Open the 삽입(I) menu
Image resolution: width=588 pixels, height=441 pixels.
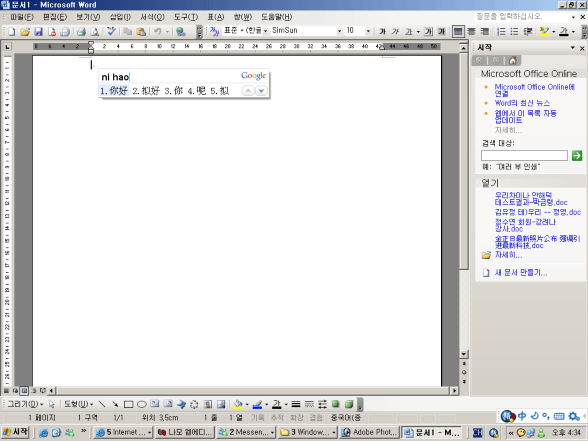[x=120, y=17]
